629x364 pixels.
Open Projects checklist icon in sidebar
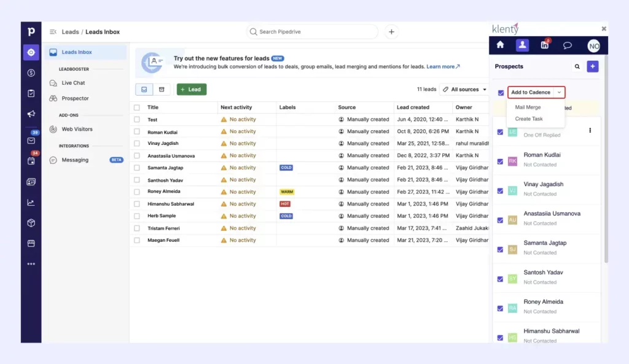31,93
